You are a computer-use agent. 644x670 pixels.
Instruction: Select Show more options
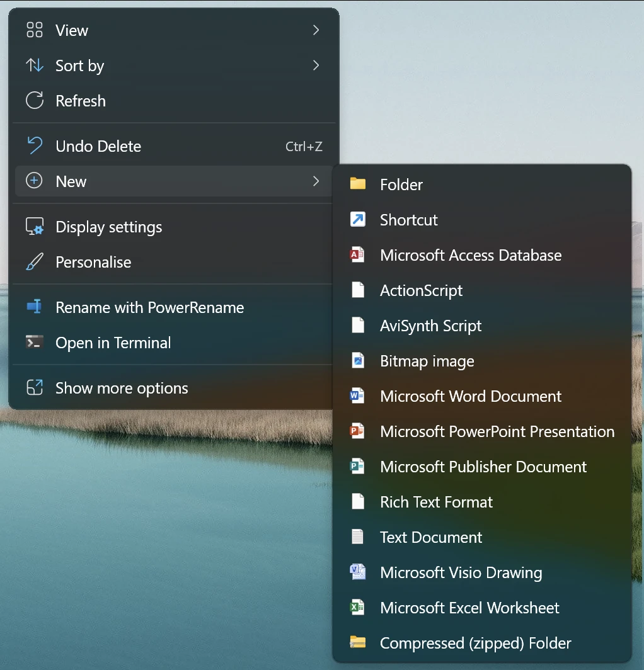click(x=122, y=388)
